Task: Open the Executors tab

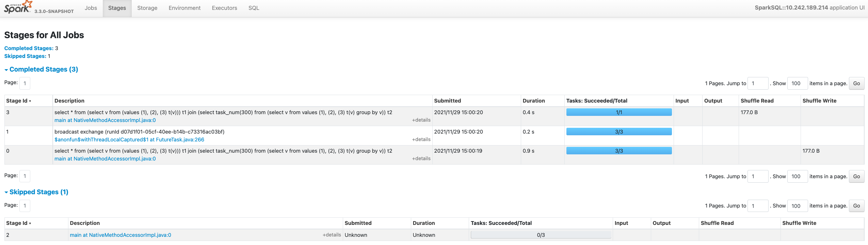Action: tap(224, 8)
